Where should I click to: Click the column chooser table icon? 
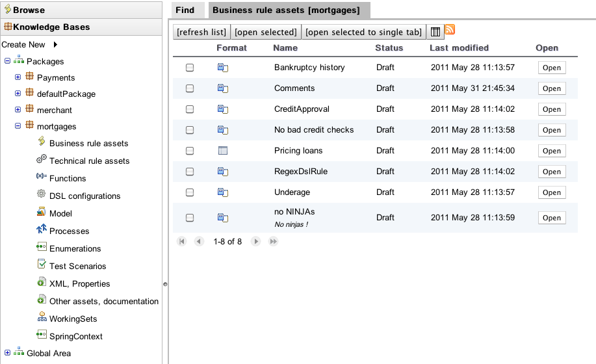435,32
